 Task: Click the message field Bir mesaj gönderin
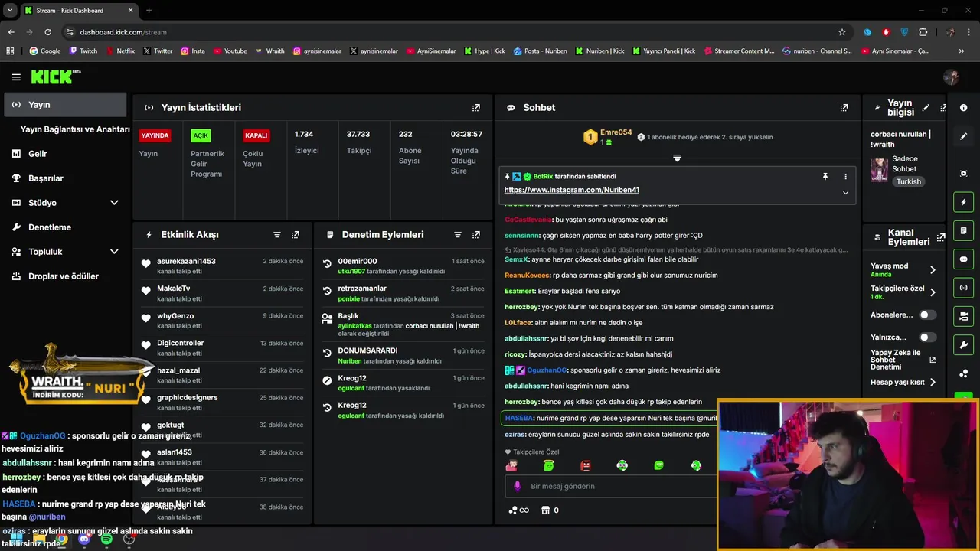pyautogui.click(x=612, y=486)
